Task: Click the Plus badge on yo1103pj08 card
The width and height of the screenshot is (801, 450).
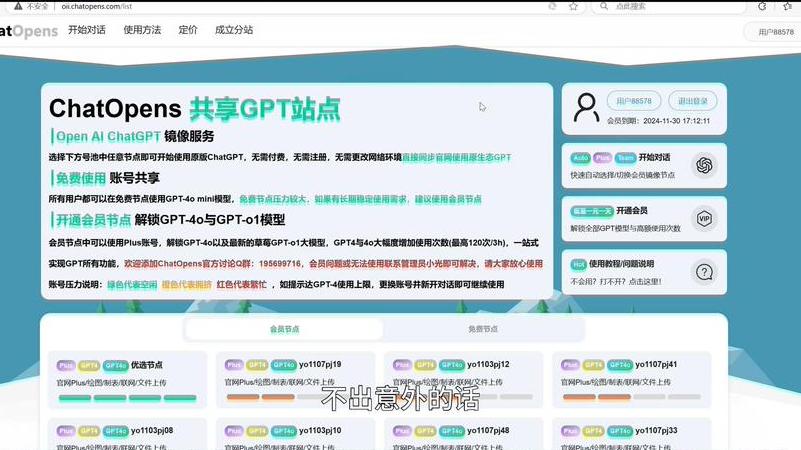Action: (66, 431)
